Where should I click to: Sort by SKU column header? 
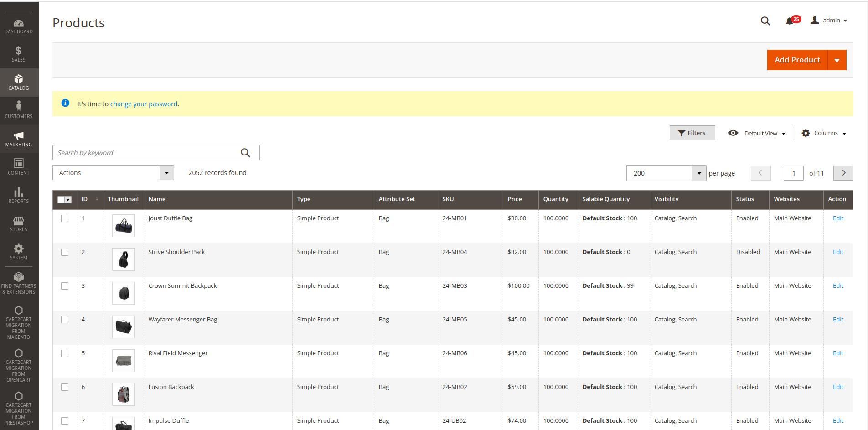coord(470,199)
